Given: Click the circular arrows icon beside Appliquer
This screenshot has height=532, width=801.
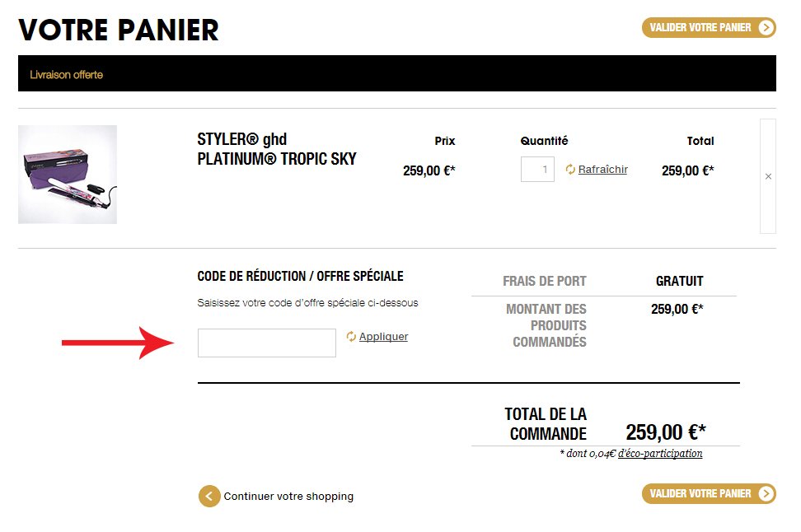Looking at the screenshot, I should point(351,336).
